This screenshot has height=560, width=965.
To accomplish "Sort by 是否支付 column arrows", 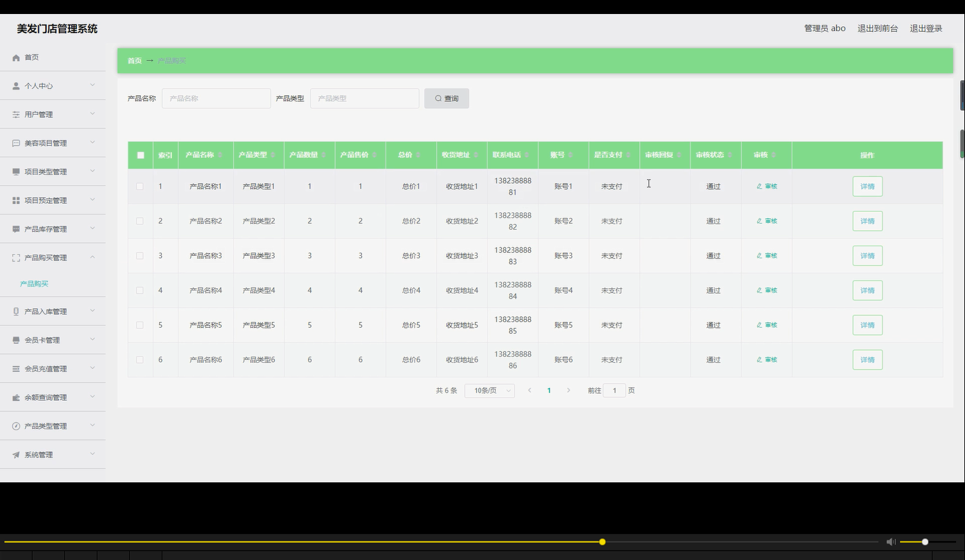I will (628, 155).
